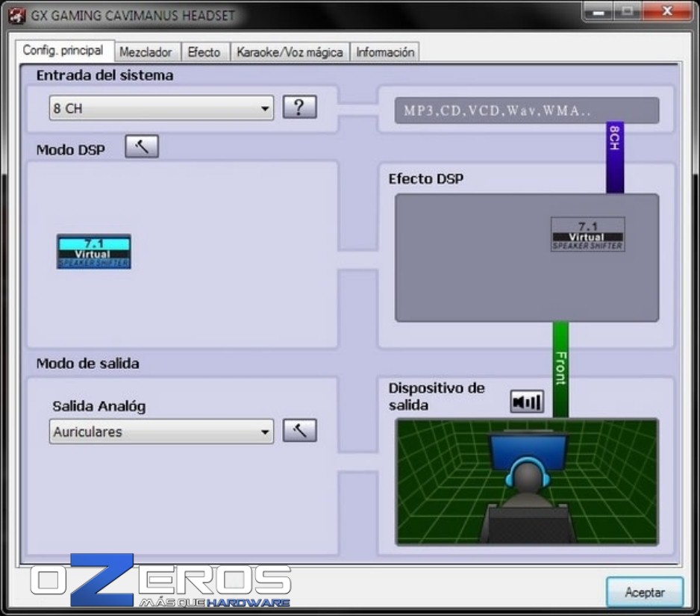
Task: Expand the 8 CH system input dropdown
Action: 161,108
